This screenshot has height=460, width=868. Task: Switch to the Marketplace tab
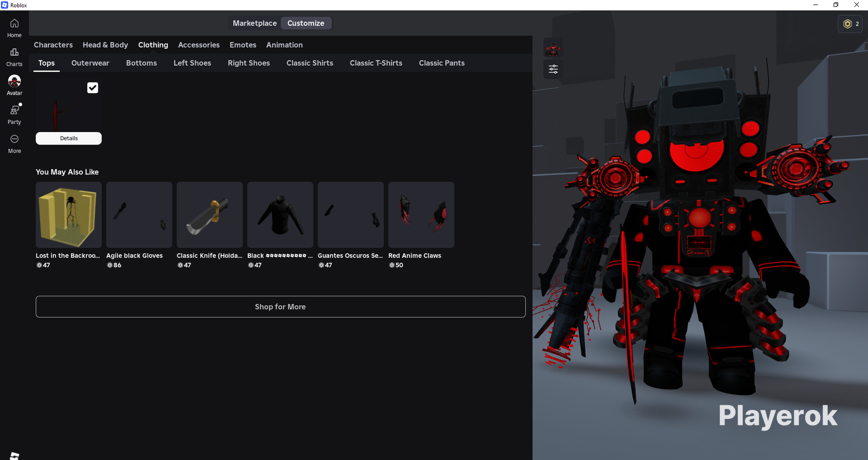tap(254, 23)
